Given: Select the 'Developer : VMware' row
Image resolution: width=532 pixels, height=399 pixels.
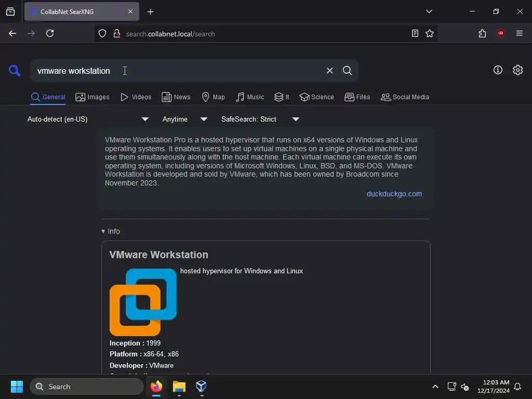Looking at the screenshot, I should tap(141, 365).
